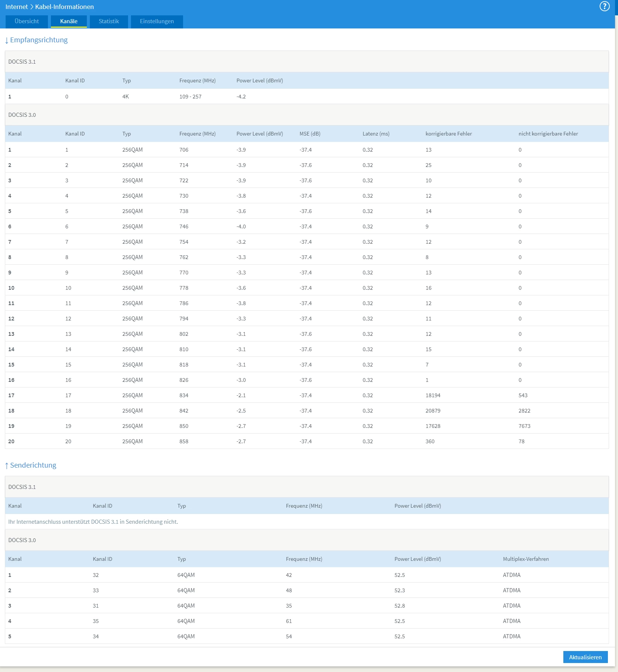618x672 pixels.
Task: Click frequency value 818
Action: (x=184, y=365)
